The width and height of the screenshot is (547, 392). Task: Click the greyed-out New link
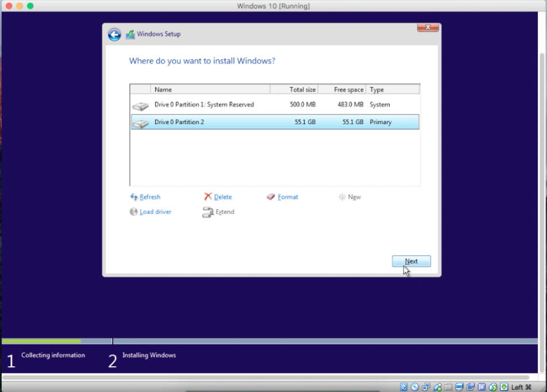[x=355, y=197]
